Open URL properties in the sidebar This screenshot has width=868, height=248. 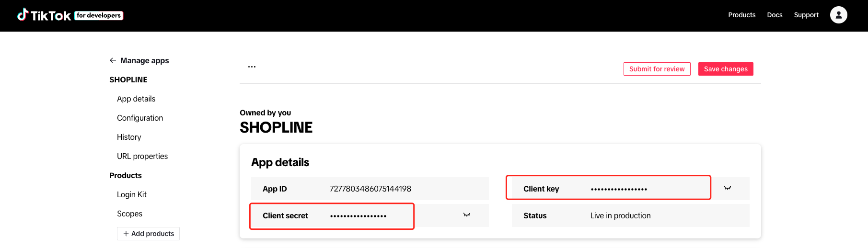[x=142, y=156]
